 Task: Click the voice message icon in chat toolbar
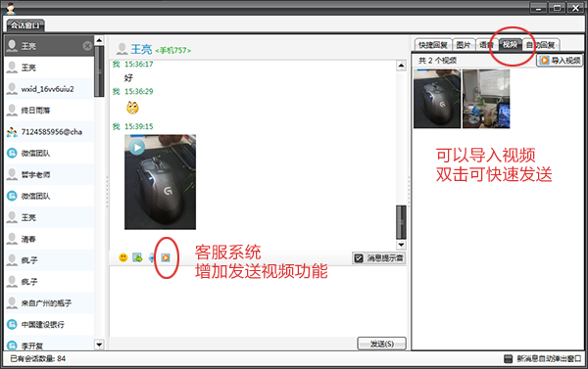coord(152,257)
